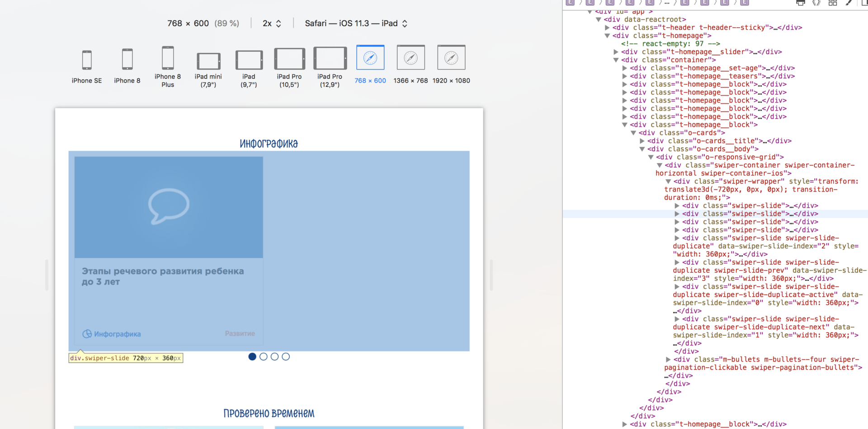Screen dimensions: 868x429
Task: Expand the t-homepage__teasers div node
Action: tap(625, 76)
